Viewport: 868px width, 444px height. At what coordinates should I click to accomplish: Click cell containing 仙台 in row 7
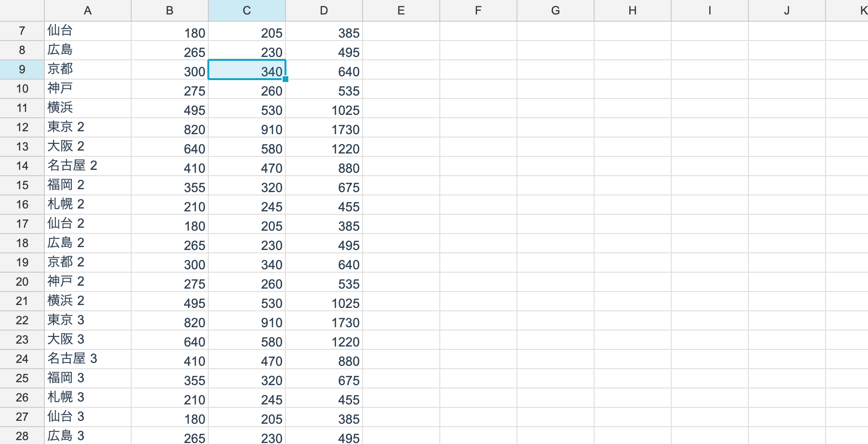88,31
